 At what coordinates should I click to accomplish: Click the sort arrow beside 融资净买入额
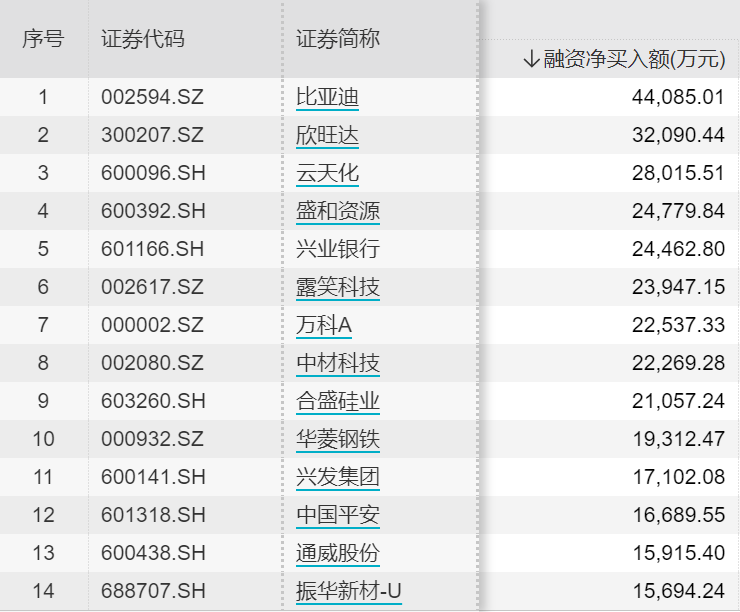pos(531,59)
